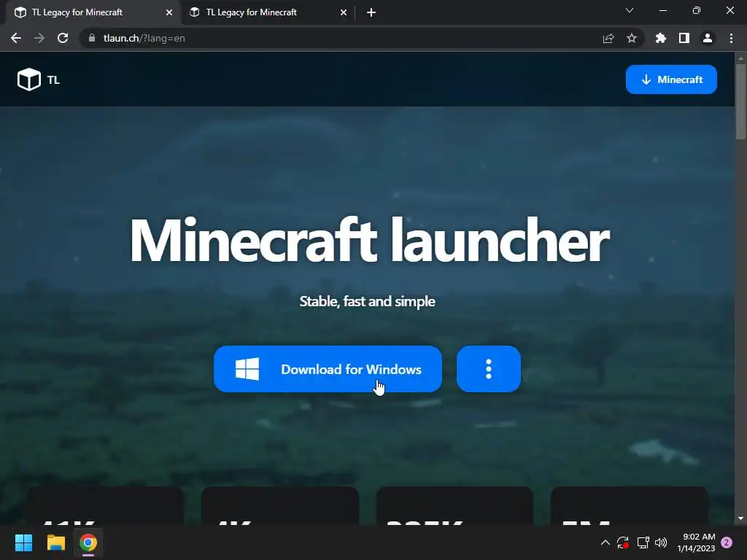This screenshot has width=747, height=560.
Task: Open notification badge showing 2
Action: 727,542
